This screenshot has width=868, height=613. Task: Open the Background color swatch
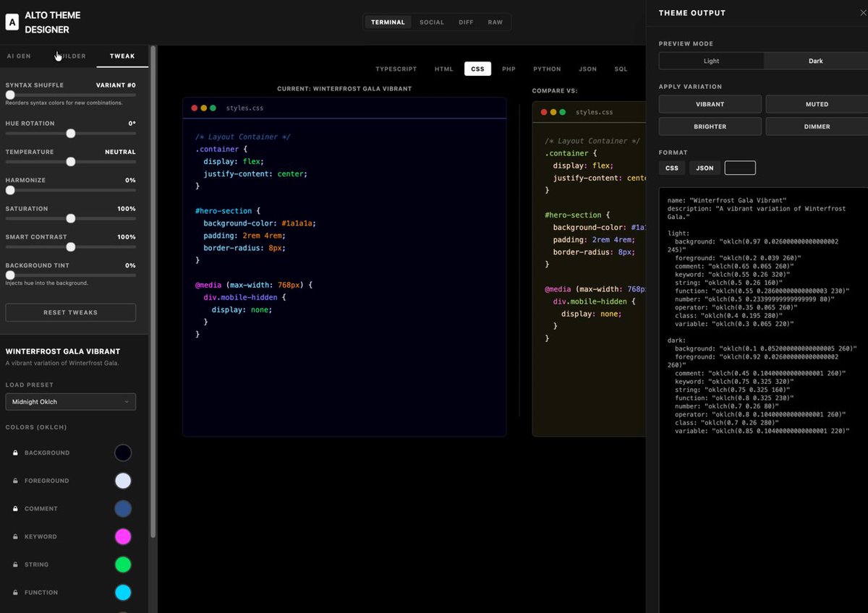click(x=123, y=453)
